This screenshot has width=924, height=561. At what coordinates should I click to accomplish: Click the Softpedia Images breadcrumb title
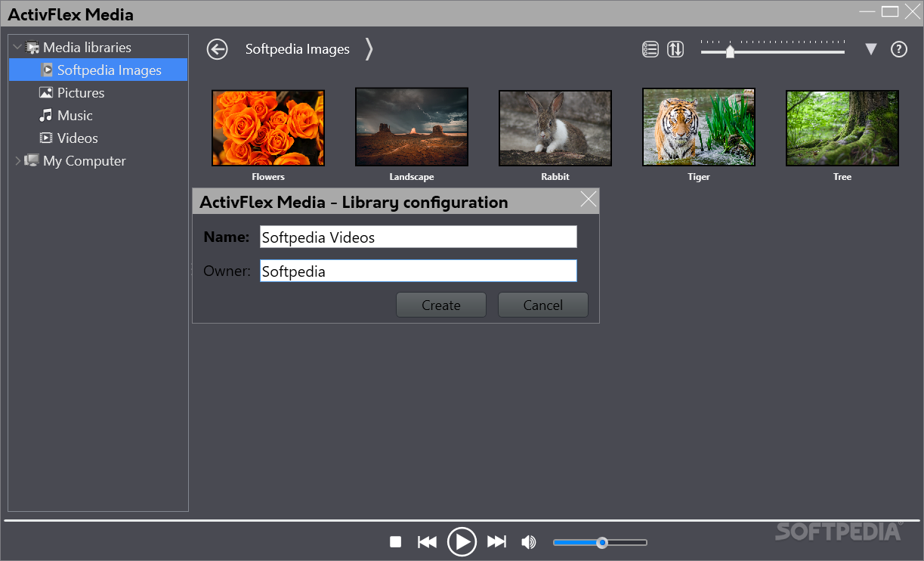[298, 49]
